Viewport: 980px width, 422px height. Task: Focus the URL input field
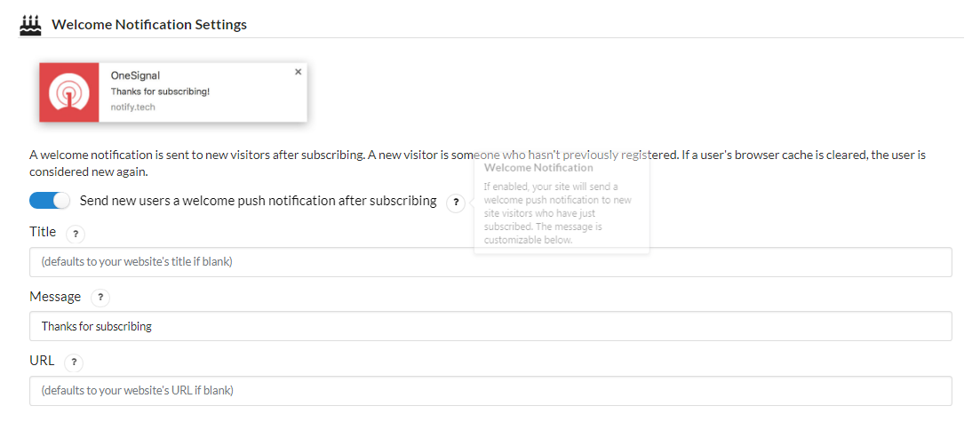click(x=490, y=391)
